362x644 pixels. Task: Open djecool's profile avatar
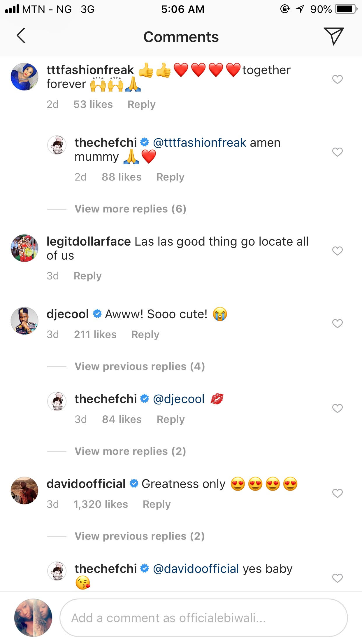pyautogui.click(x=24, y=321)
